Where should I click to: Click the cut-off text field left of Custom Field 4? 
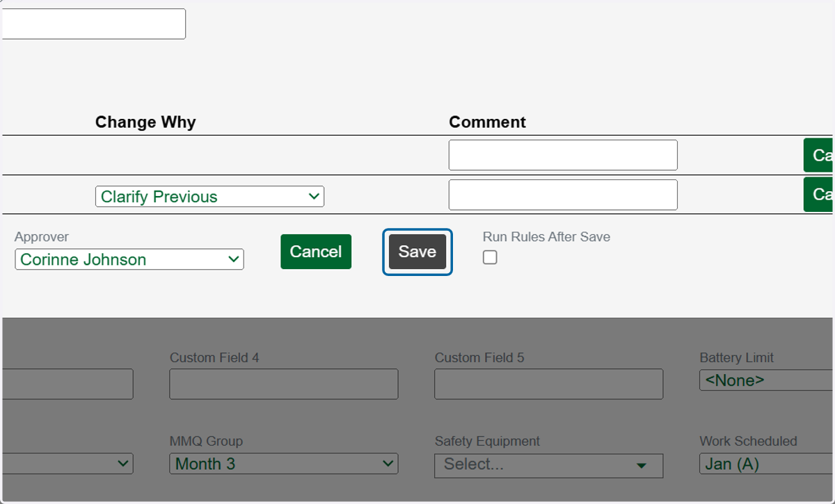[67, 384]
